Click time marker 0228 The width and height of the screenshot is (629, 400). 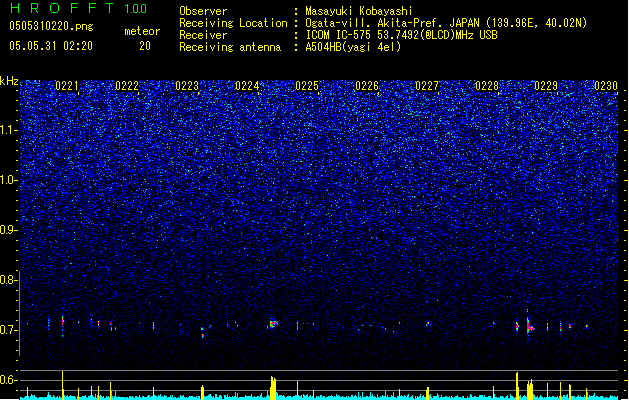487,86
